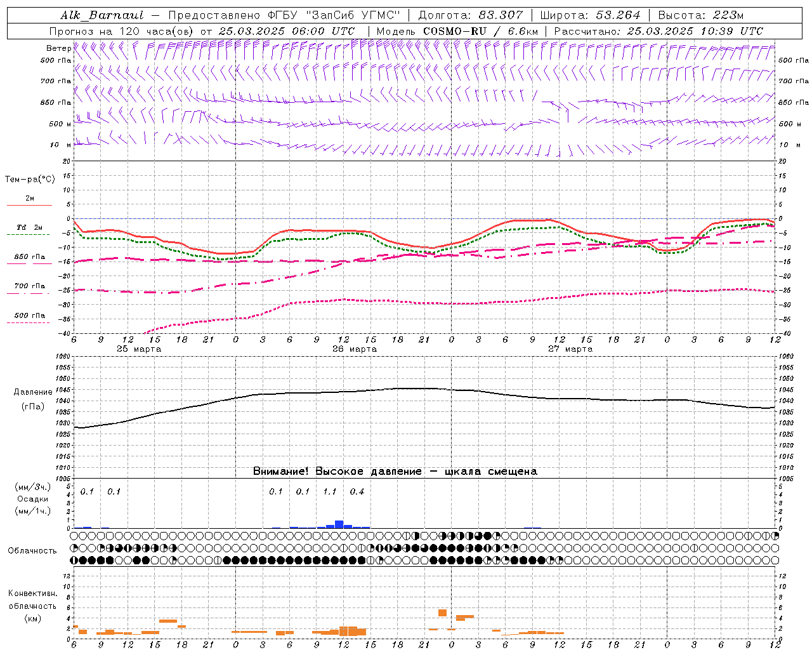Select the 'Долгота: 83.307' header value
Viewport: 812px width, 650px height.
point(471,15)
